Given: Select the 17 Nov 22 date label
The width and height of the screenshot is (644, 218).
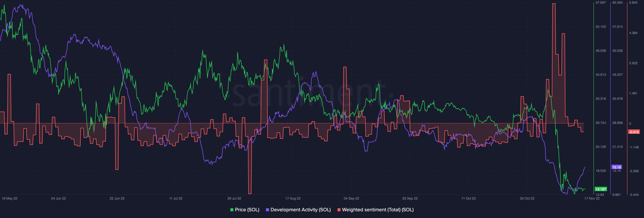Looking at the screenshot, I should point(592,199).
